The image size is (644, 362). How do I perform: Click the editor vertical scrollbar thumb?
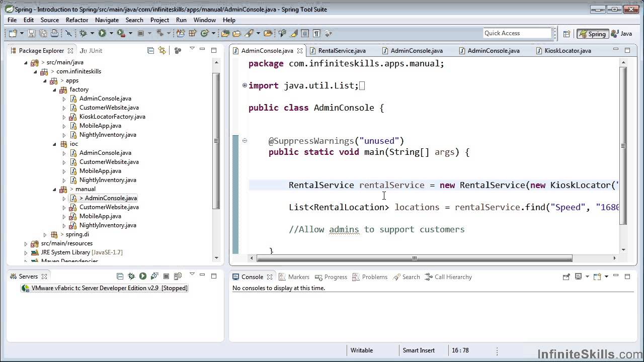(623, 146)
